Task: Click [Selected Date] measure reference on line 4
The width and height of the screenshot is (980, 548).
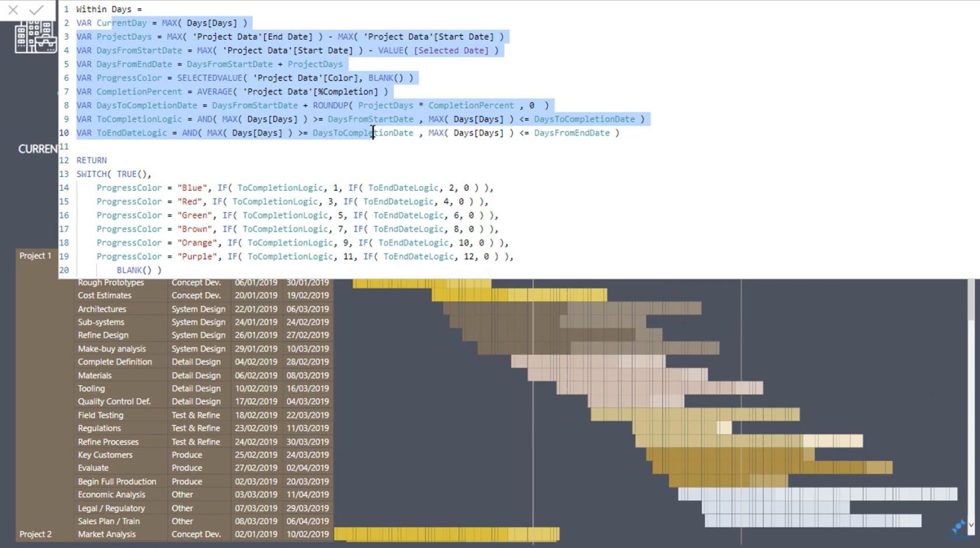Action: (x=452, y=50)
